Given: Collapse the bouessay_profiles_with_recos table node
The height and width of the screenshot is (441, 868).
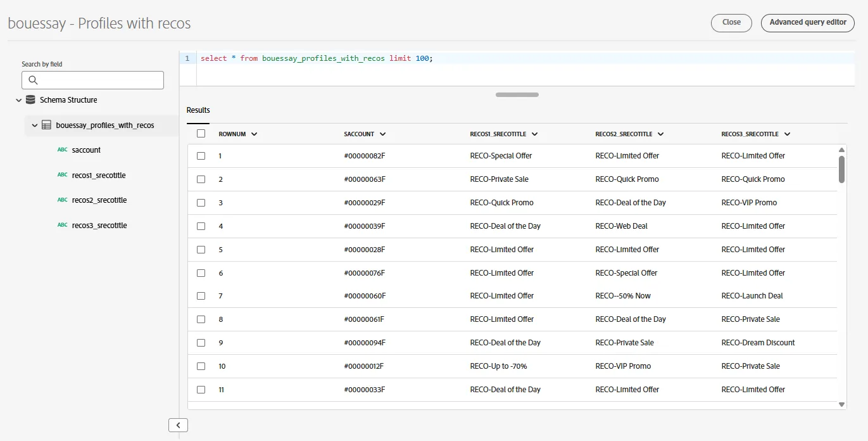Looking at the screenshot, I should [x=35, y=125].
